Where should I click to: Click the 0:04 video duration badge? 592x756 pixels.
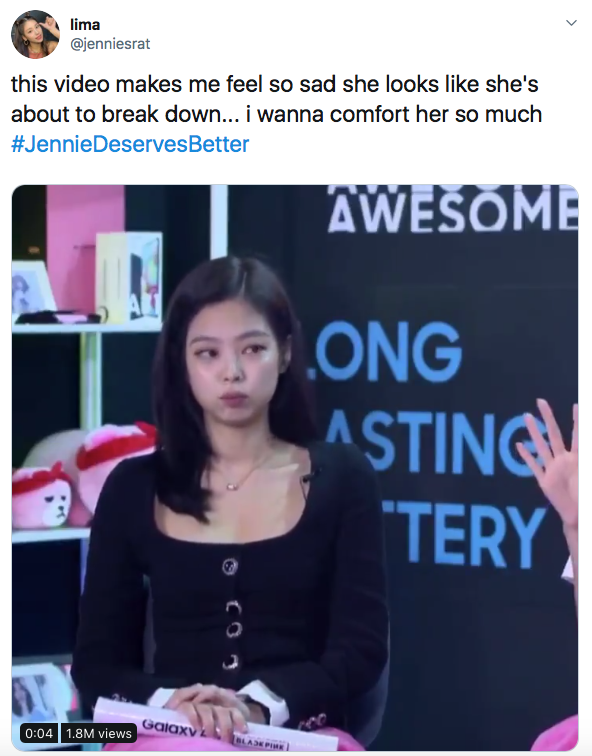point(39,733)
